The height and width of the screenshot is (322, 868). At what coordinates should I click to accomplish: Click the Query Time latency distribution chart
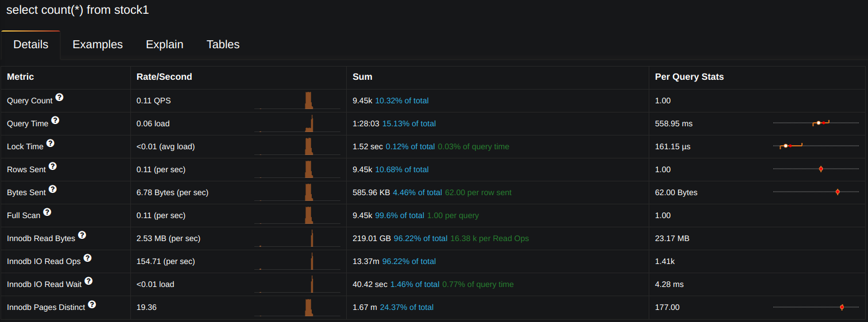[816, 123]
